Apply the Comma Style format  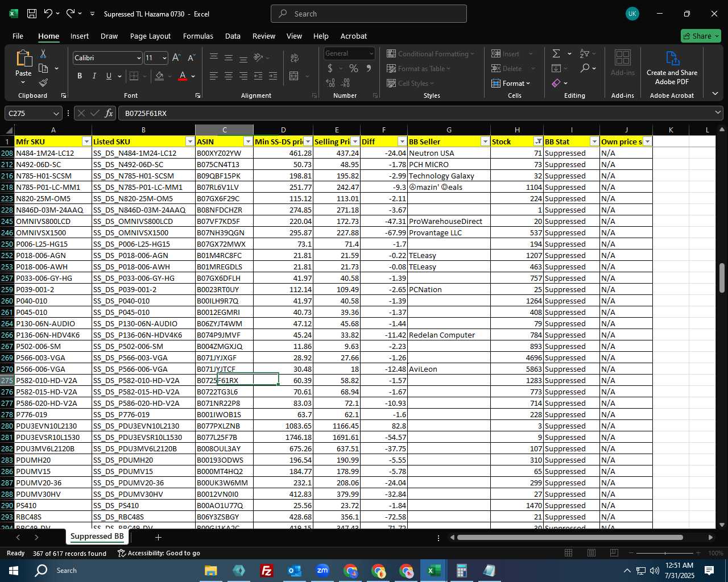click(x=369, y=68)
